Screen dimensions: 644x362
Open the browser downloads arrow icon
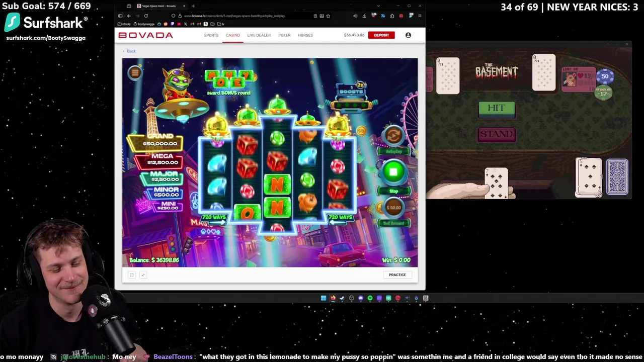pyautogui.click(x=364, y=16)
